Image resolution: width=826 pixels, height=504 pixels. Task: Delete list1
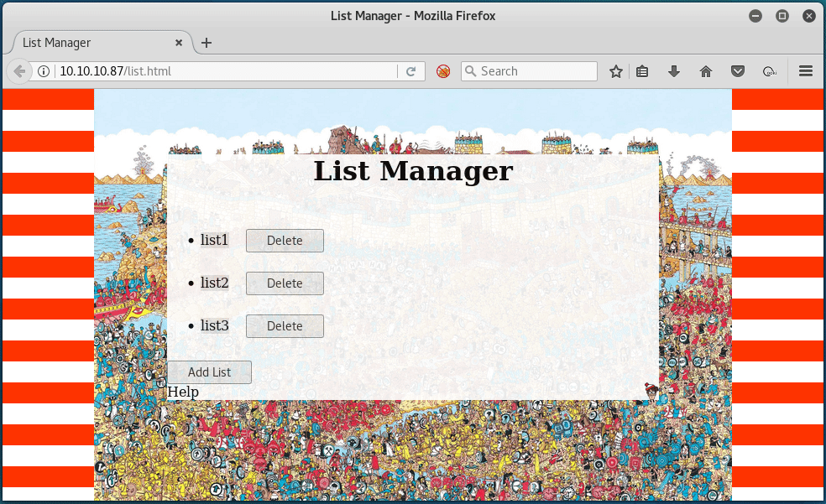(x=285, y=241)
